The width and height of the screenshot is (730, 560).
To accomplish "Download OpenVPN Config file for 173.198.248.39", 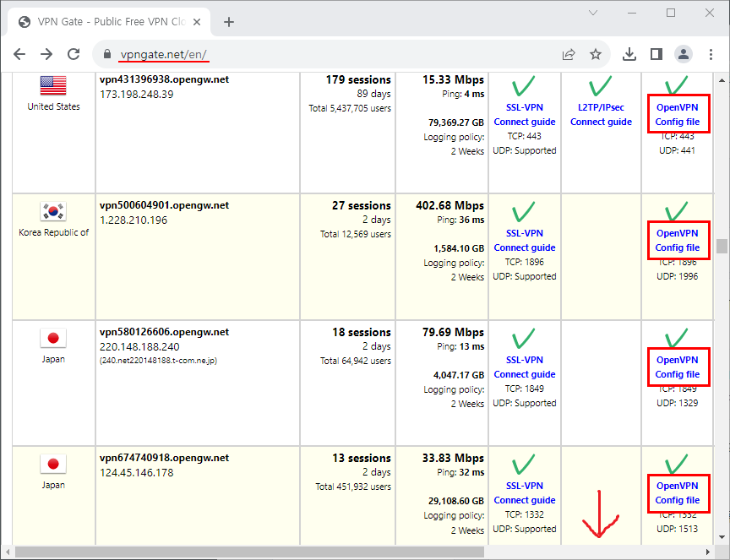I will [x=678, y=115].
